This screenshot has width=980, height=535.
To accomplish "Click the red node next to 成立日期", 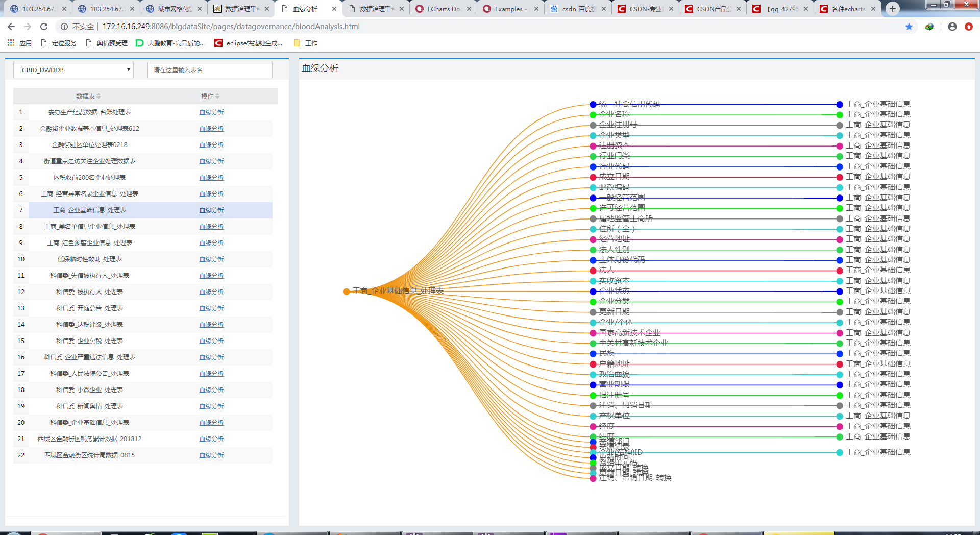I will [x=593, y=177].
